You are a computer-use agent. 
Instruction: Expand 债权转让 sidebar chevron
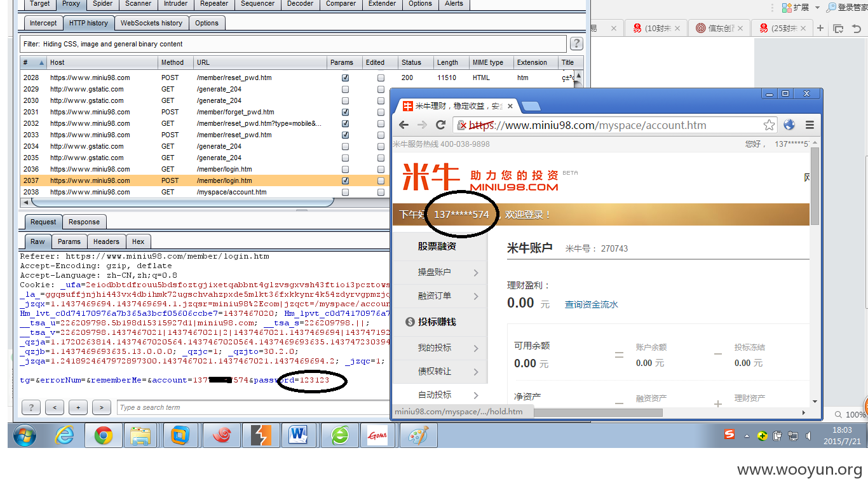coord(476,372)
